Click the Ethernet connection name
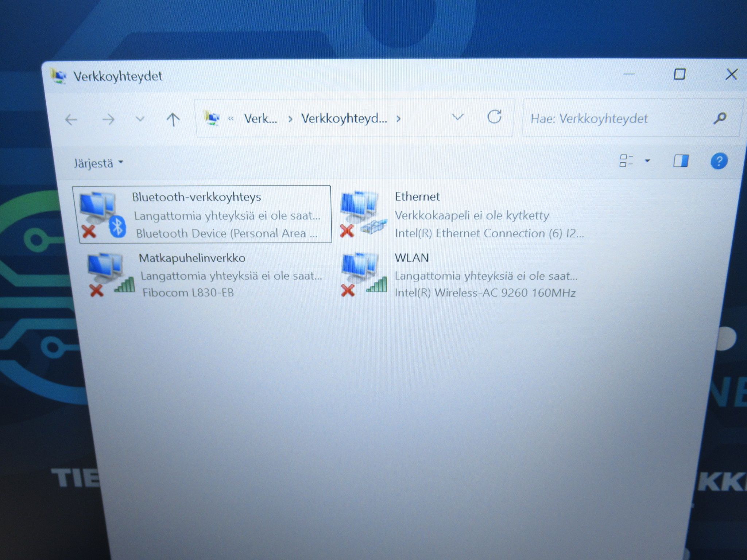The height and width of the screenshot is (560, 747). coord(417,197)
